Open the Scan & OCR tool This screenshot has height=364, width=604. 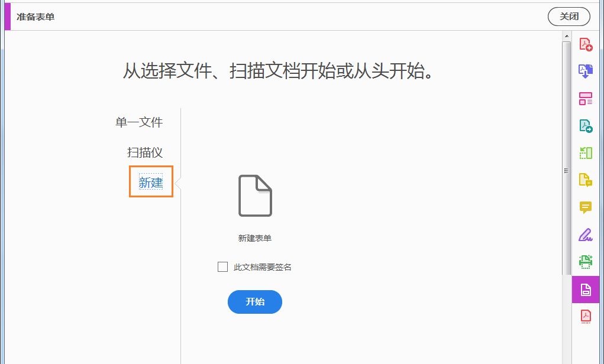click(x=586, y=262)
